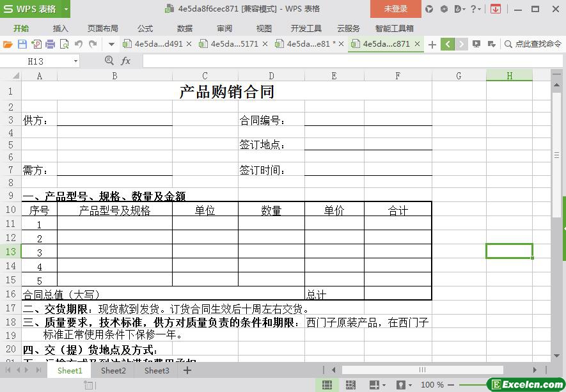Switch to Sheet2 worksheet tab
Screen dimensions: 566x392
pyautogui.click(x=113, y=370)
